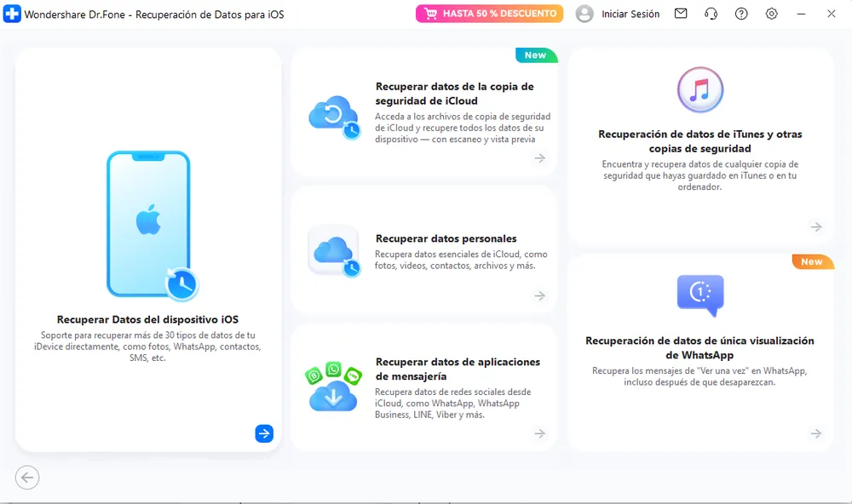852x504 pixels.
Task: Click the description starting Acceda a los archivos
Action: click(x=463, y=128)
